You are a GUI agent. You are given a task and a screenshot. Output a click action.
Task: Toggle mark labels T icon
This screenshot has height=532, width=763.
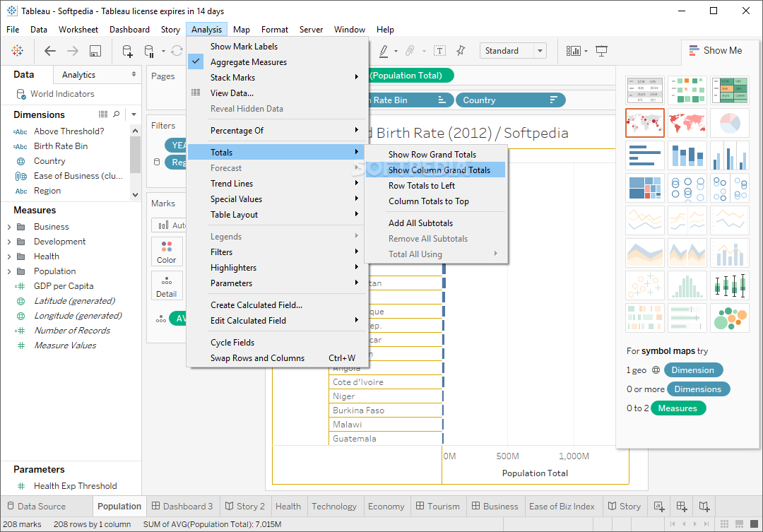pyautogui.click(x=440, y=51)
